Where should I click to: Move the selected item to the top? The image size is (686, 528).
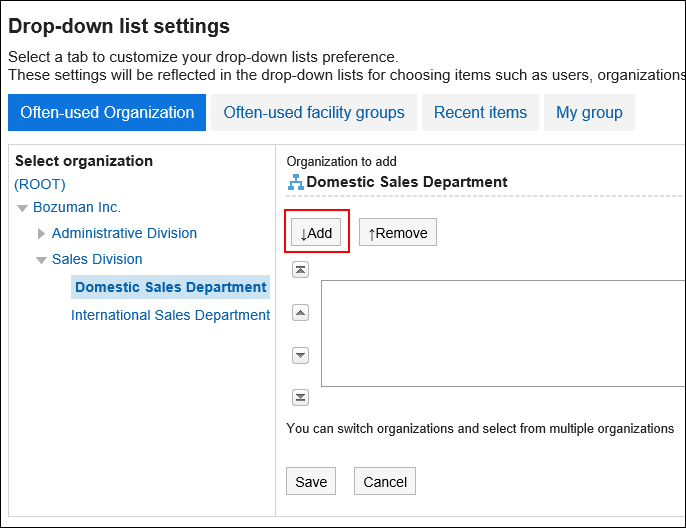300,270
